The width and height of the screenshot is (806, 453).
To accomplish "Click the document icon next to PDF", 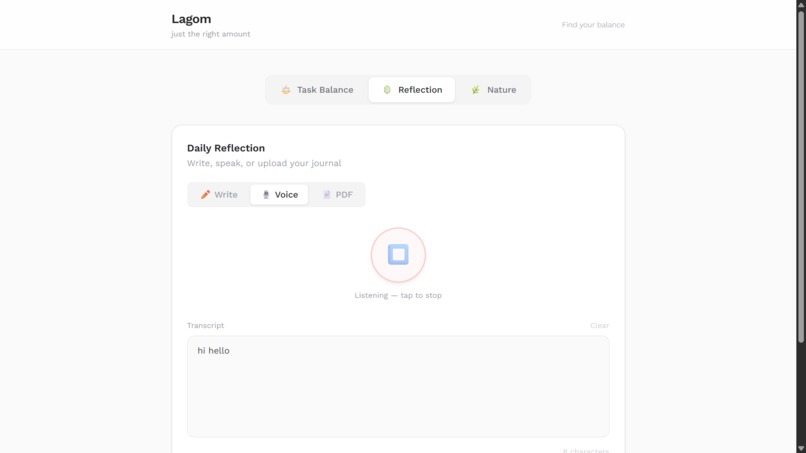I will [x=326, y=194].
